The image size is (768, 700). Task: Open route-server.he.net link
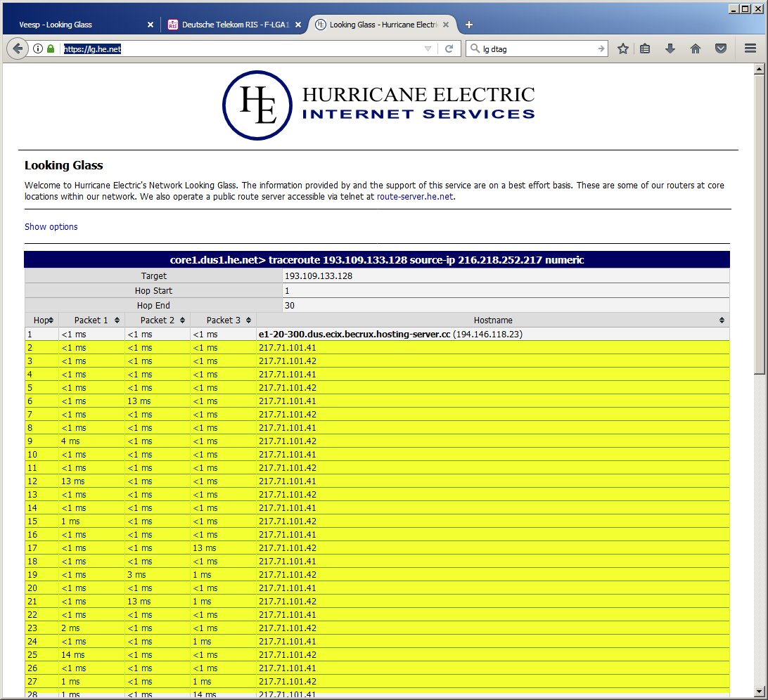pos(415,197)
